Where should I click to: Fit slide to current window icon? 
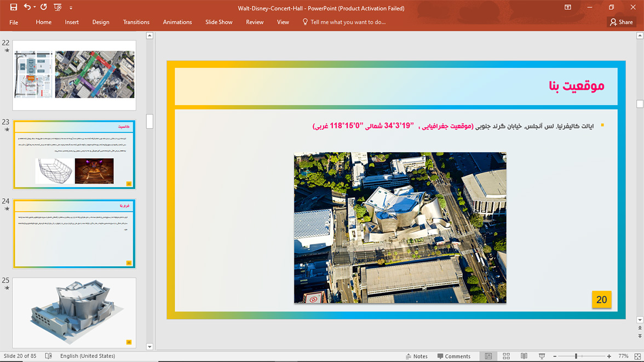(x=637, y=356)
